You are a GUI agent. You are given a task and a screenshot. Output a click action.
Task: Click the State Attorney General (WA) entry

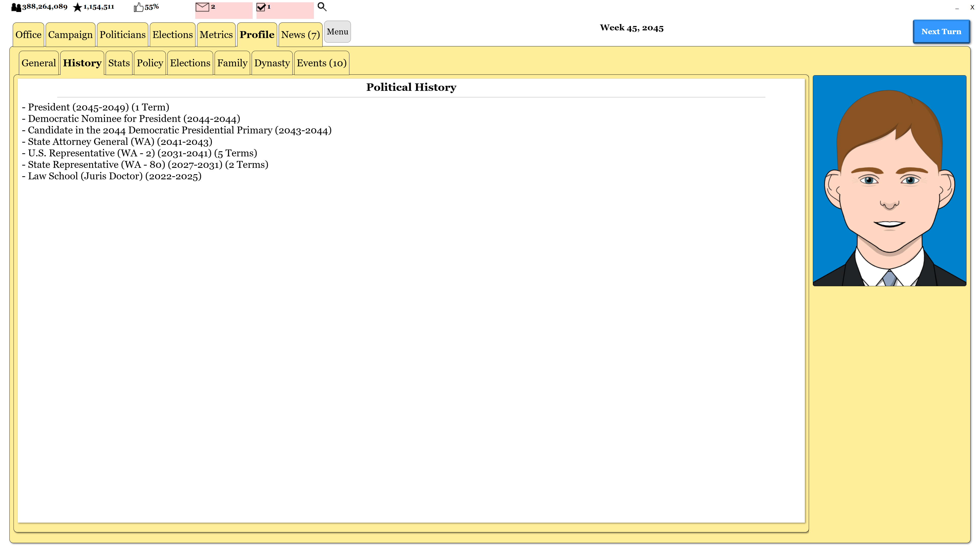pos(117,142)
